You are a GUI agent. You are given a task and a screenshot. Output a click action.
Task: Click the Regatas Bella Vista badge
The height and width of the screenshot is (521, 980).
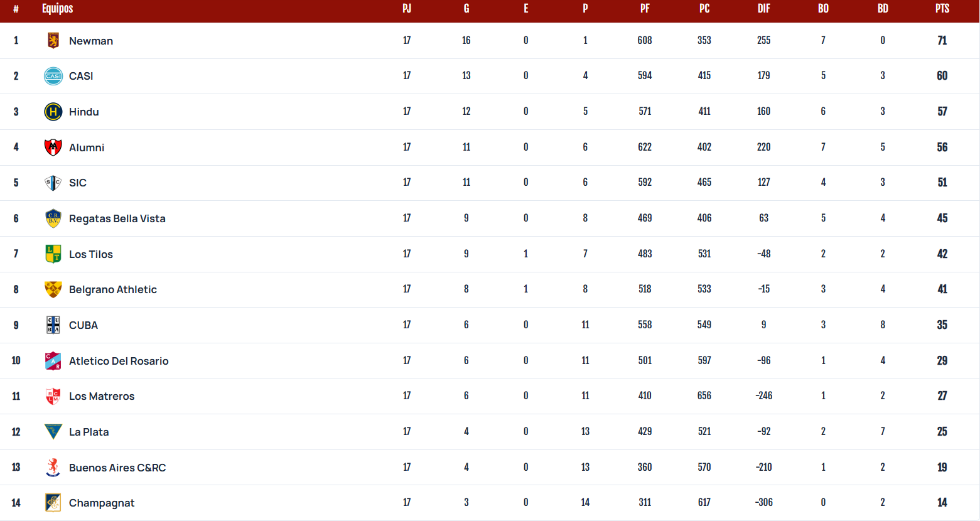pos(53,218)
